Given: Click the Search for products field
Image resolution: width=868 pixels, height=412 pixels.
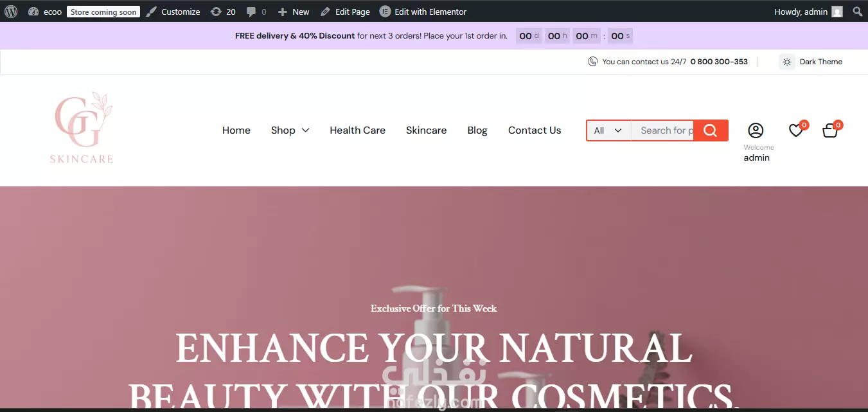Looking at the screenshot, I should (662, 130).
